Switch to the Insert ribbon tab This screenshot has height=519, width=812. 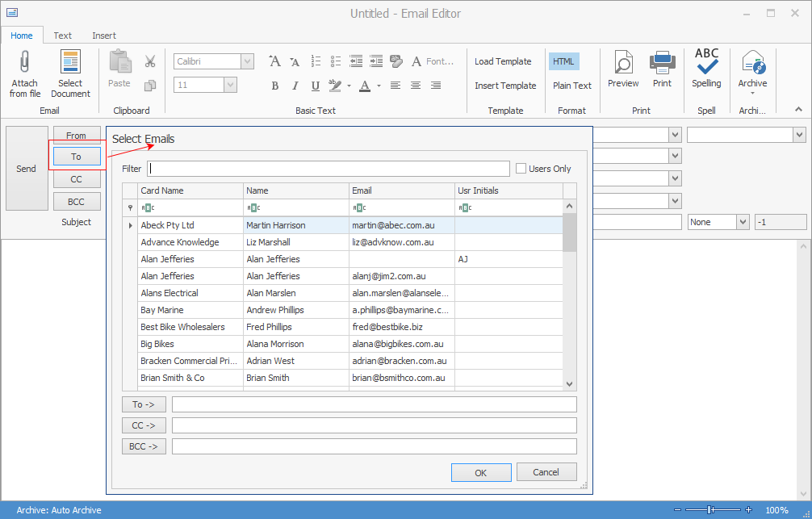(x=104, y=36)
